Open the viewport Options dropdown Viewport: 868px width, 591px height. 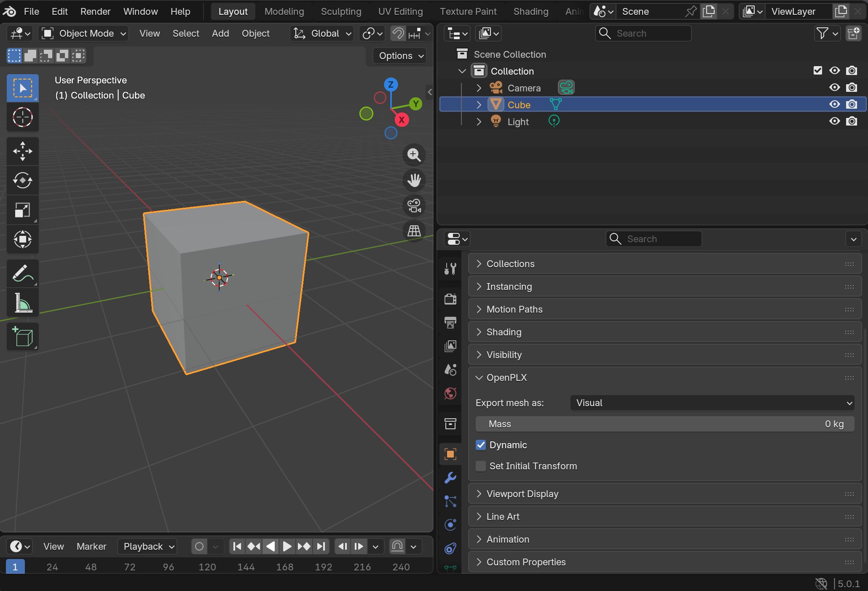(400, 56)
